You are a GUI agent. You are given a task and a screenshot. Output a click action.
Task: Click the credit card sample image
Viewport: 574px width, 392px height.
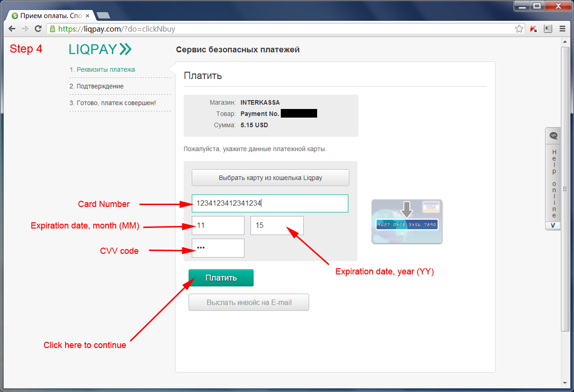(407, 221)
